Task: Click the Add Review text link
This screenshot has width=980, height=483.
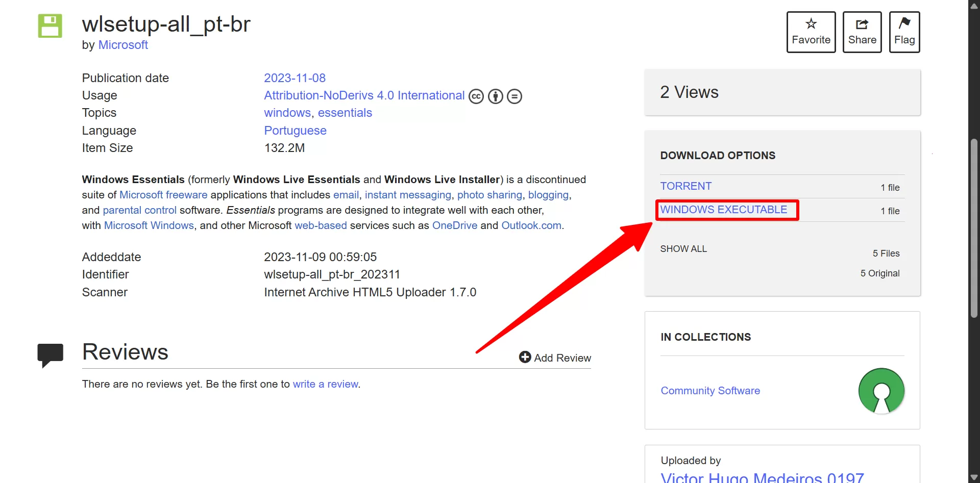Action: click(562, 358)
